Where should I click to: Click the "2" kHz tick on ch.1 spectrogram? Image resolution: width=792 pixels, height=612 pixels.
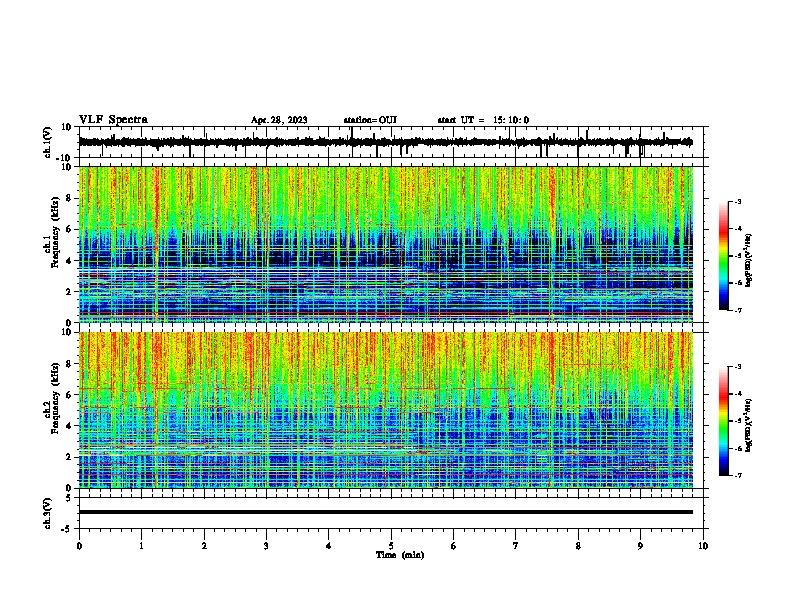click(x=69, y=291)
